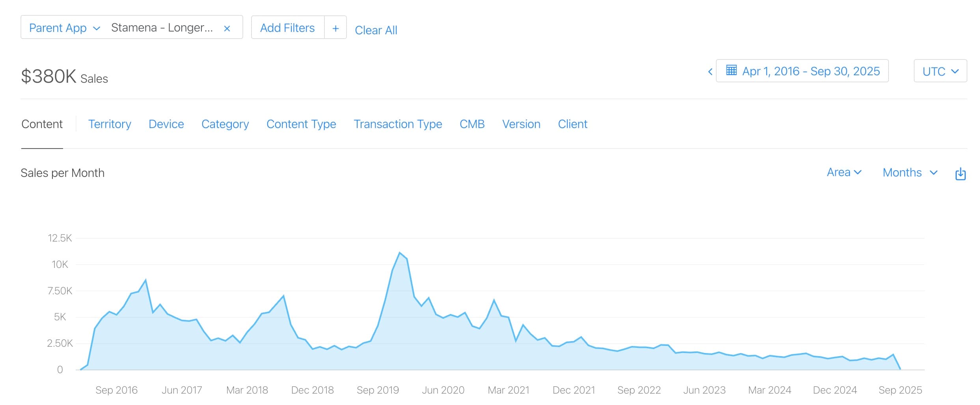Click the Clear All link
The image size is (980, 405).
[376, 30]
